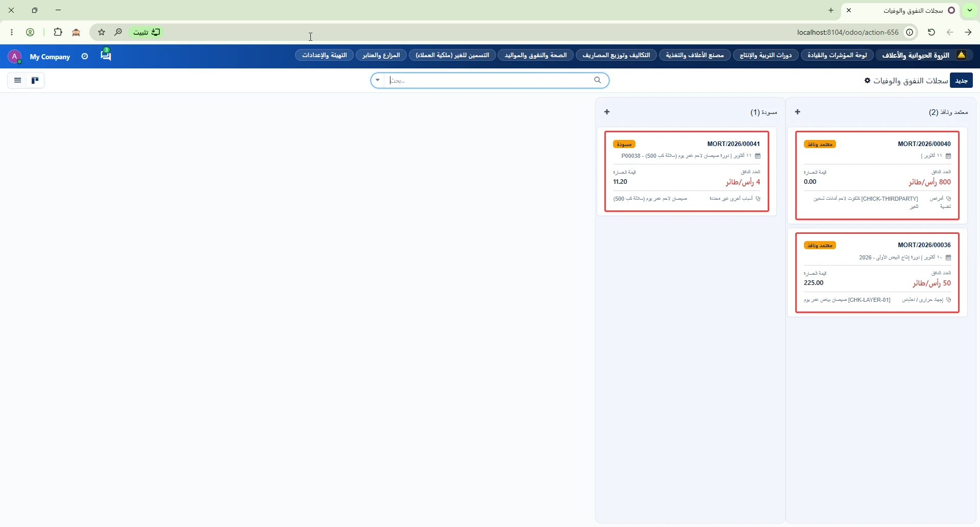980x527 pixels.
Task: Click the activities clock icon
Action: [85, 56]
